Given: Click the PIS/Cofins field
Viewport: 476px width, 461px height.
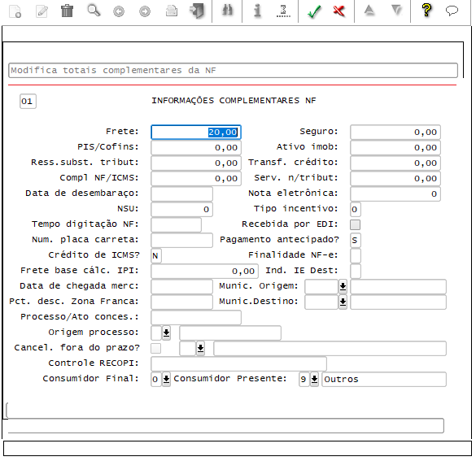Looking at the screenshot, I should (196, 148).
